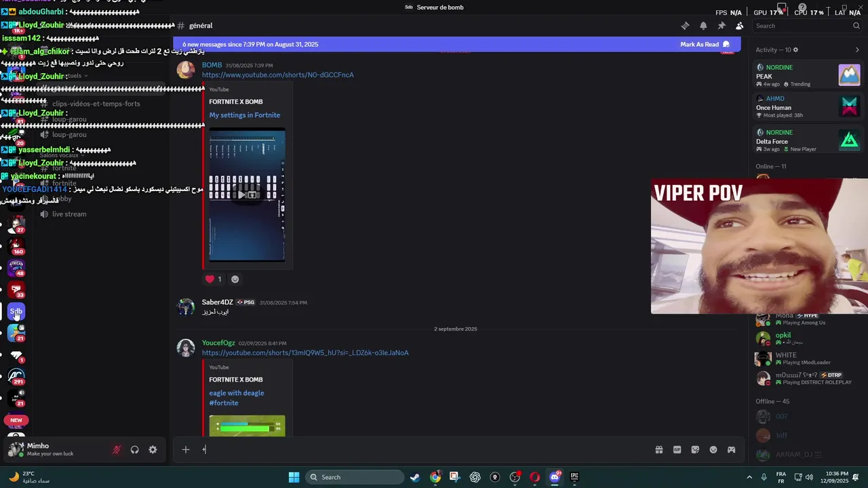This screenshot has height=488, width=868.
Task: Open the first YouTube shorts link N0-dGCCFncA
Action: coord(278,75)
